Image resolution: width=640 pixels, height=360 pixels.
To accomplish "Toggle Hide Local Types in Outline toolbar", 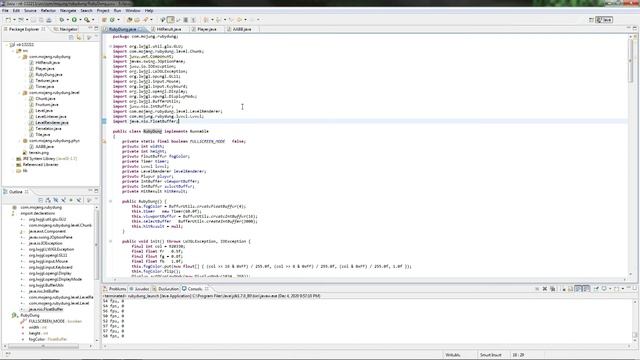I will coord(79,200).
